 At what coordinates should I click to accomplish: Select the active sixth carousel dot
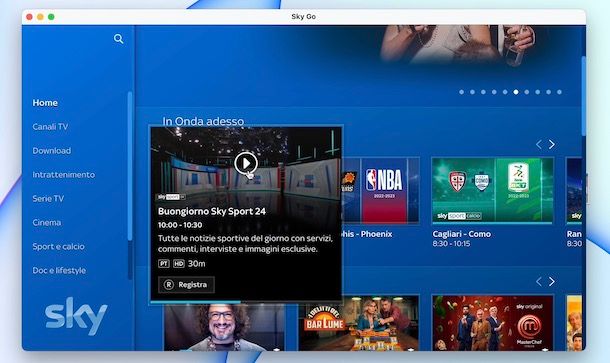516,92
